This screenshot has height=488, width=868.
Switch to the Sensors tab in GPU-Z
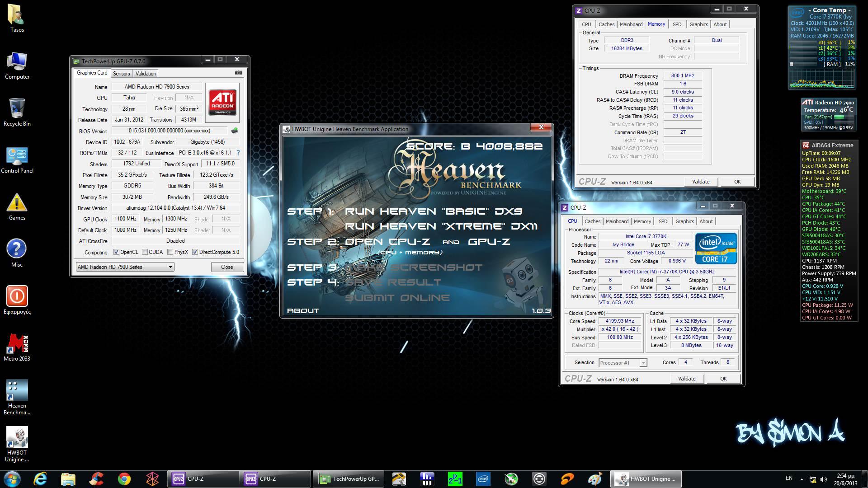coord(121,73)
